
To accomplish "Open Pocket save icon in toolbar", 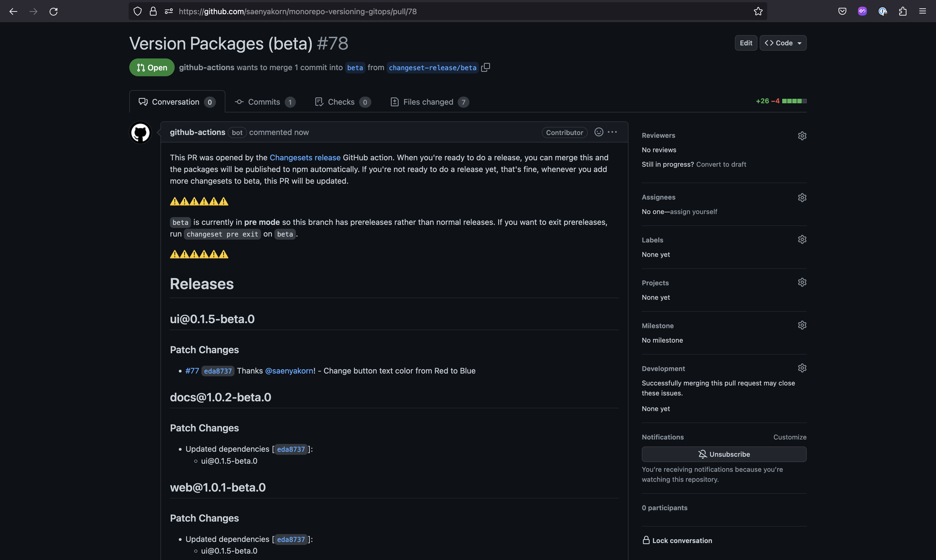I will pos(842,11).
